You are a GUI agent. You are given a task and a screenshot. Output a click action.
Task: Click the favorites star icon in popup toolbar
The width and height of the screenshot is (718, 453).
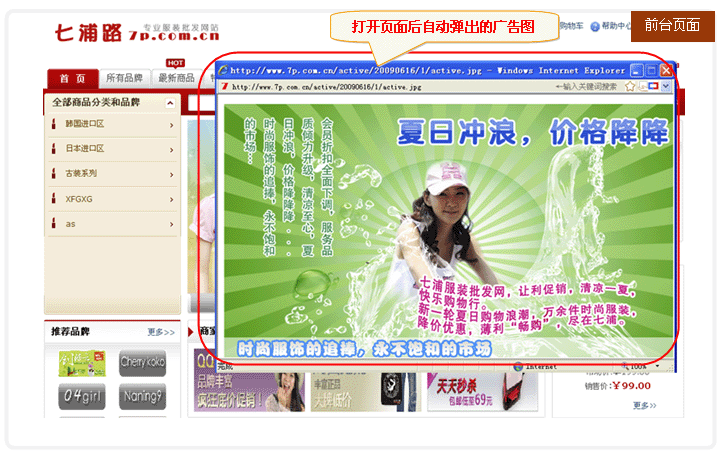pyautogui.click(x=630, y=86)
